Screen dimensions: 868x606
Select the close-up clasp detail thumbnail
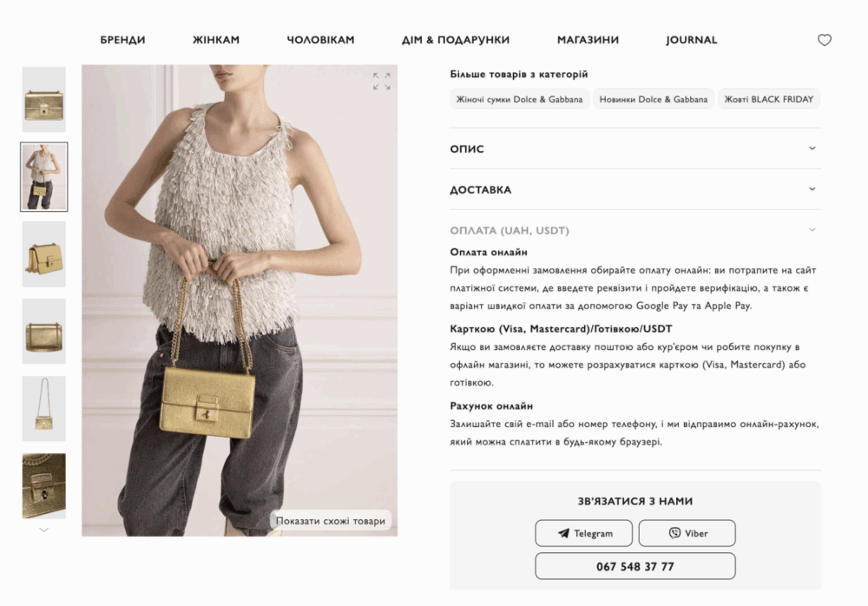click(43, 486)
